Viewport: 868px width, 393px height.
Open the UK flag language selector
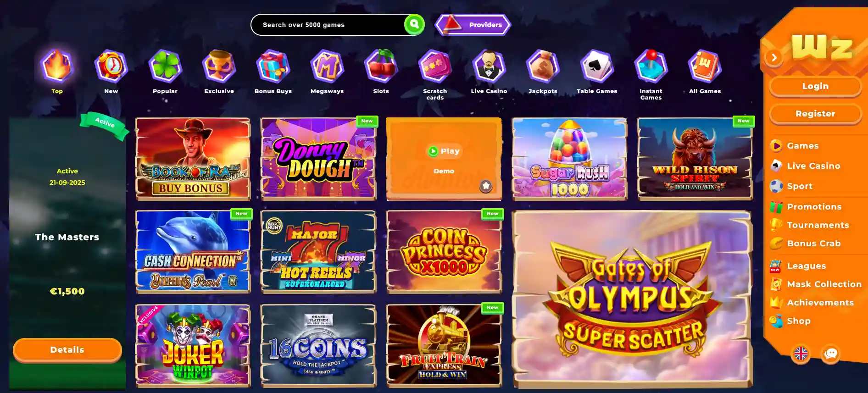pos(801,354)
